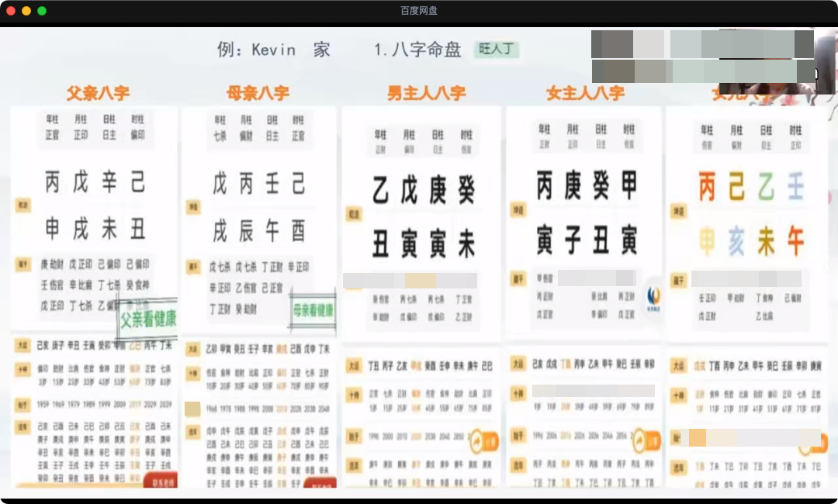Image resolution: width=838 pixels, height=504 pixels.
Task: Click the red 丙 character in rightmost chart
Action: tap(707, 187)
